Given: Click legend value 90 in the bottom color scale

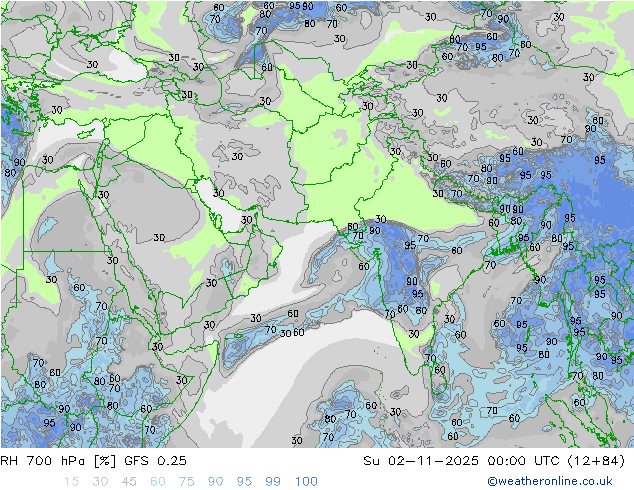Looking at the screenshot, I should (x=215, y=482).
